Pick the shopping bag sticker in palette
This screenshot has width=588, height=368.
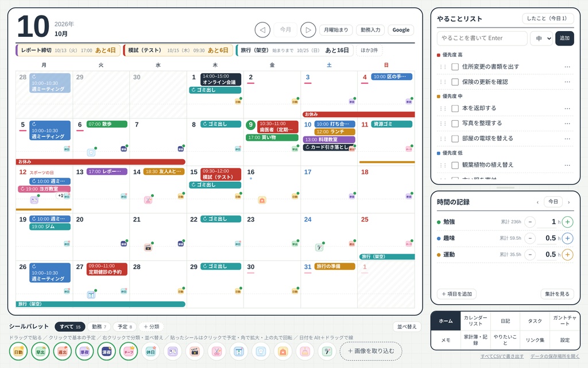click(x=283, y=352)
